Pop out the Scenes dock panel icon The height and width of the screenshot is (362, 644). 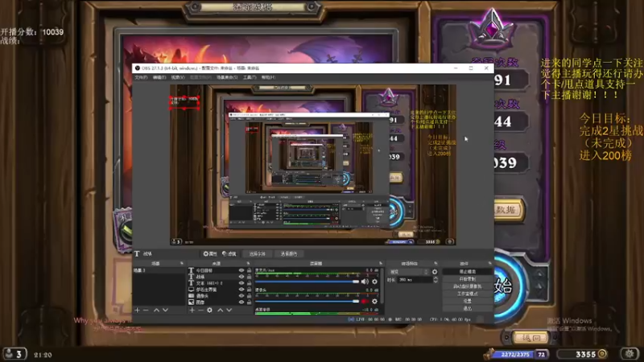click(182, 264)
